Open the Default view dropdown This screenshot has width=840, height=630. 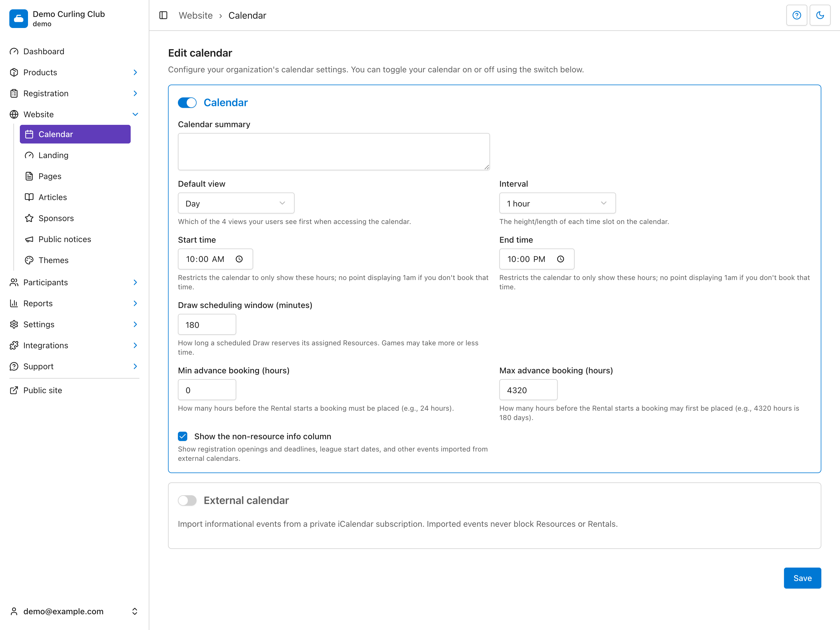[236, 203]
